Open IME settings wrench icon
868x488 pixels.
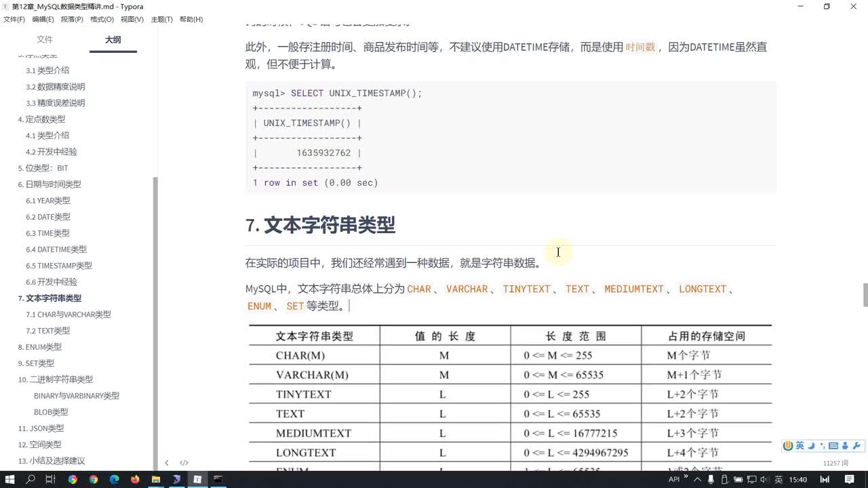[x=856, y=446]
